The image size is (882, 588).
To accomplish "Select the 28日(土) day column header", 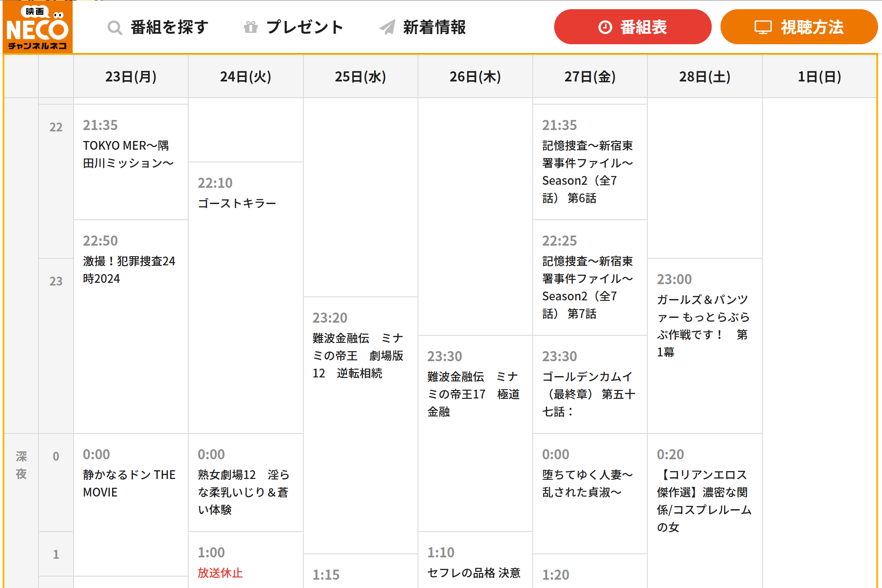I will pyautogui.click(x=704, y=77).
